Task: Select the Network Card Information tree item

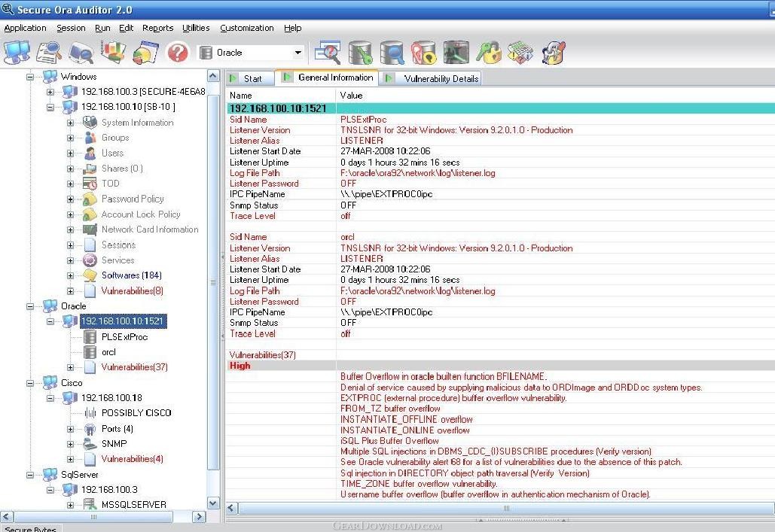Action: tap(151, 230)
